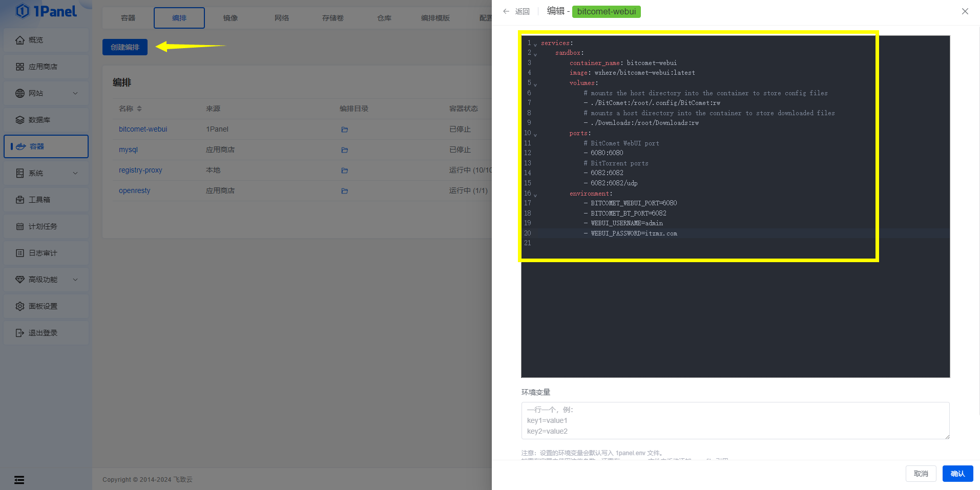Click the WEBUI_USERNAME=admin line
Image resolution: width=980 pixels, height=490 pixels.
click(623, 223)
